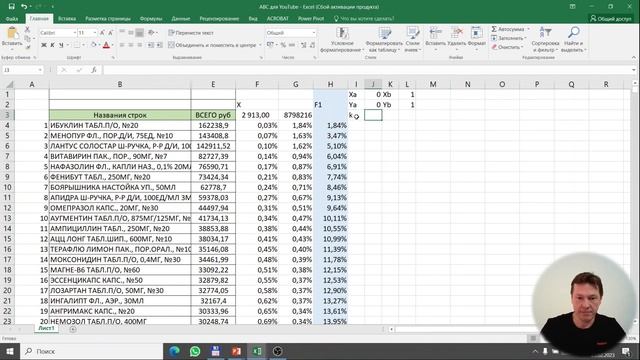Viewport: 640px width, 360px height.
Task: Open Excel from the Windows taskbar
Action: [257, 351]
